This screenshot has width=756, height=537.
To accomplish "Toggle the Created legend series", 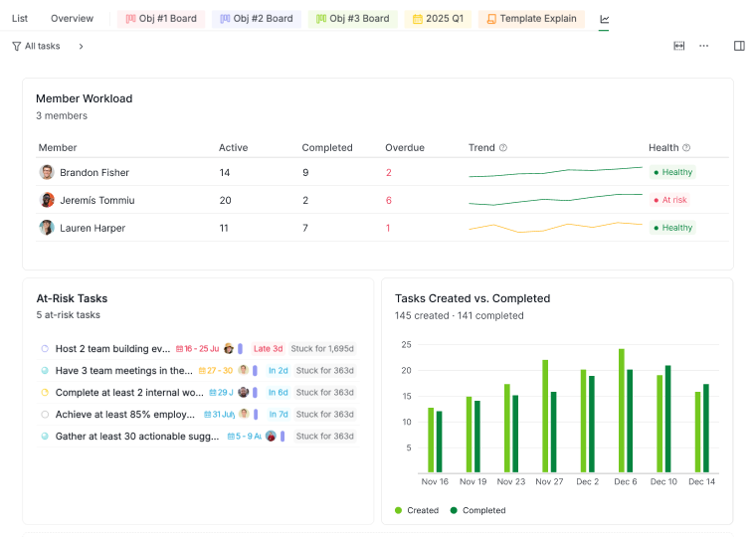I will [x=417, y=510].
